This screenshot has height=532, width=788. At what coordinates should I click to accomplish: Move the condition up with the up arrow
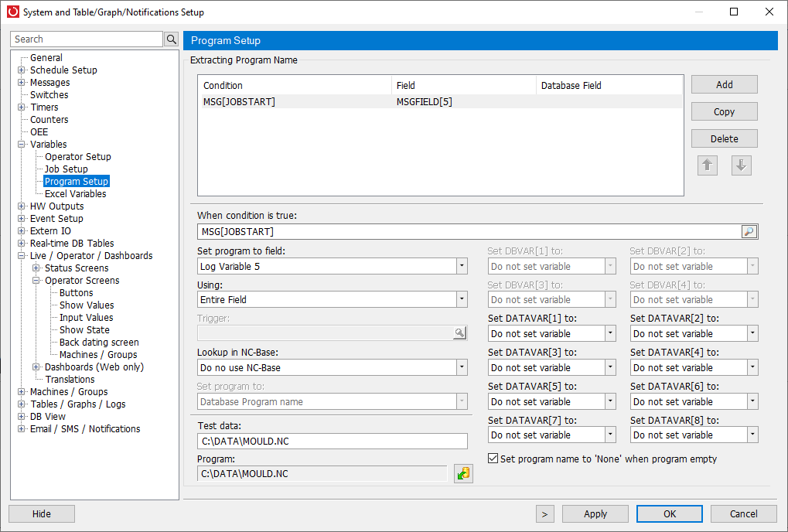[707, 165]
